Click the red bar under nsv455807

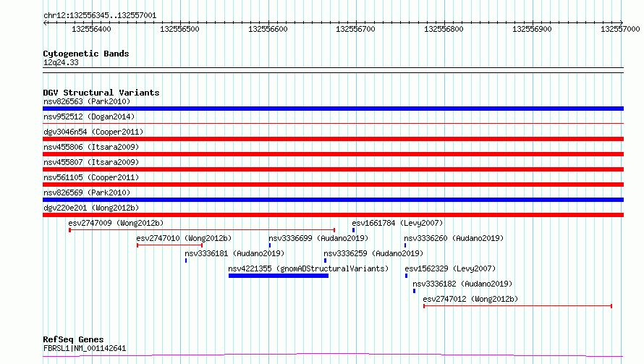(333, 169)
